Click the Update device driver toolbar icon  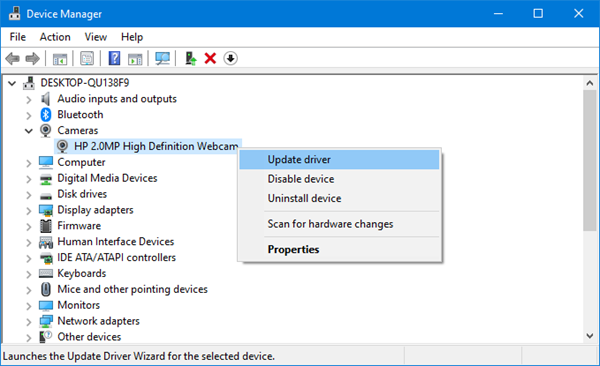(x=191, y=59)
